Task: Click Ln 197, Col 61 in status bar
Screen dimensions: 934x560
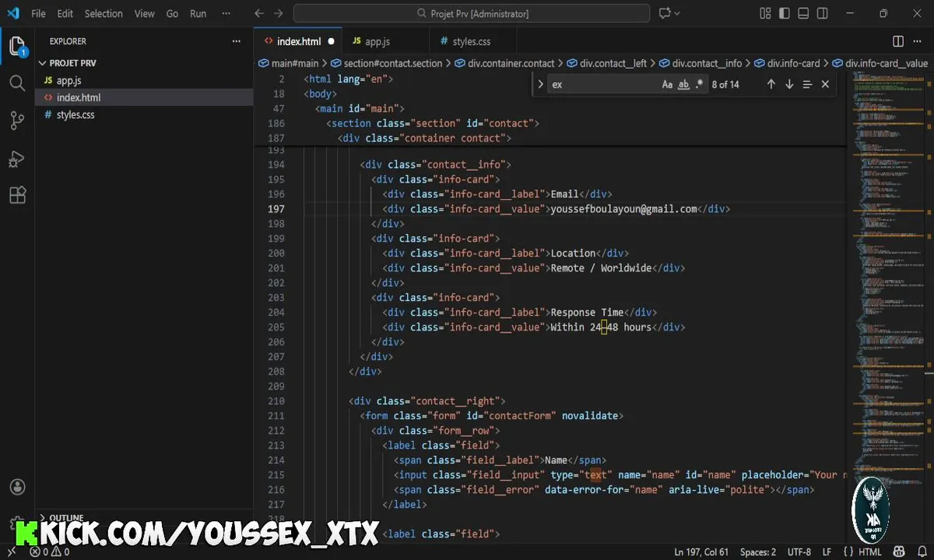Action: (x=701, y=551)
